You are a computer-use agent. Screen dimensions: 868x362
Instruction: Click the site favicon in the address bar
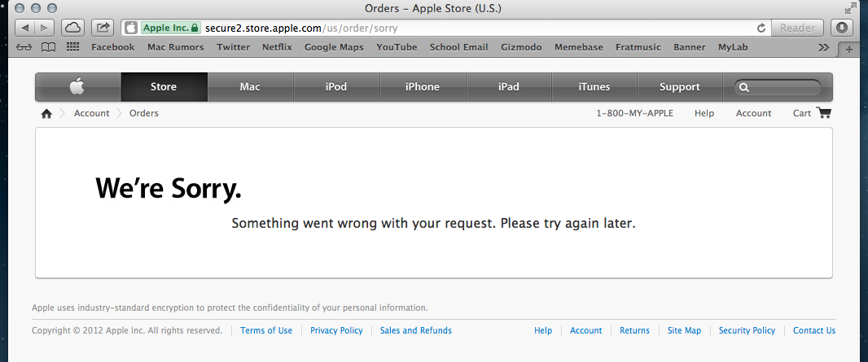tap(130, 28)
